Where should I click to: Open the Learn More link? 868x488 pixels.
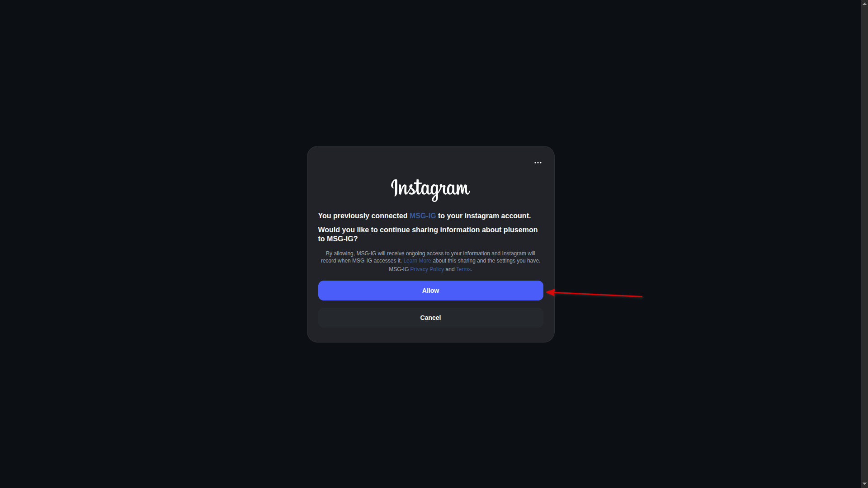coord(417,261)
